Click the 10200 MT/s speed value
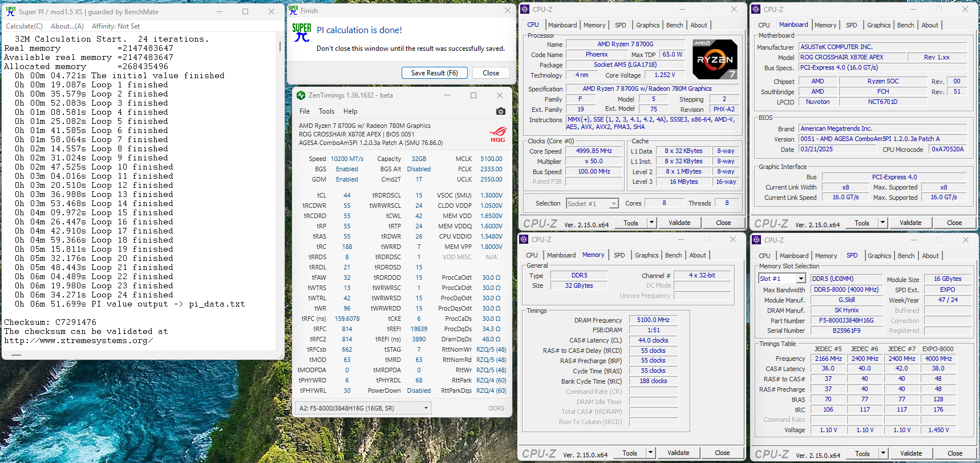This screenshot has height=463, width=980. click(347, 159)
